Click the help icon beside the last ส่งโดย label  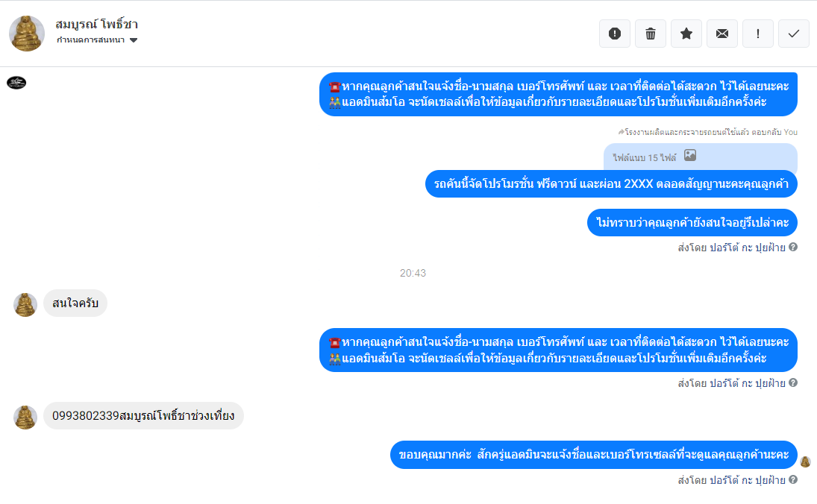click(x=793, y=479)
